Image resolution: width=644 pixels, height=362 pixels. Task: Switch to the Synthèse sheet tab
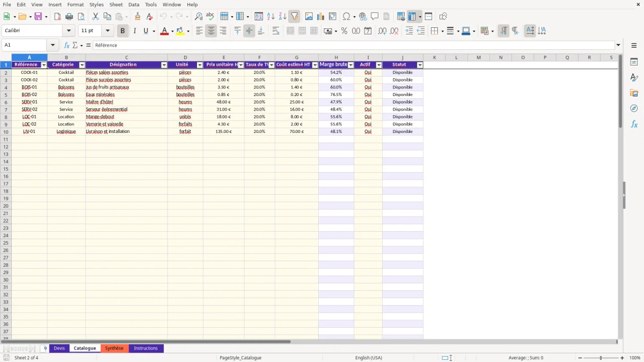(x=114, y=349)
